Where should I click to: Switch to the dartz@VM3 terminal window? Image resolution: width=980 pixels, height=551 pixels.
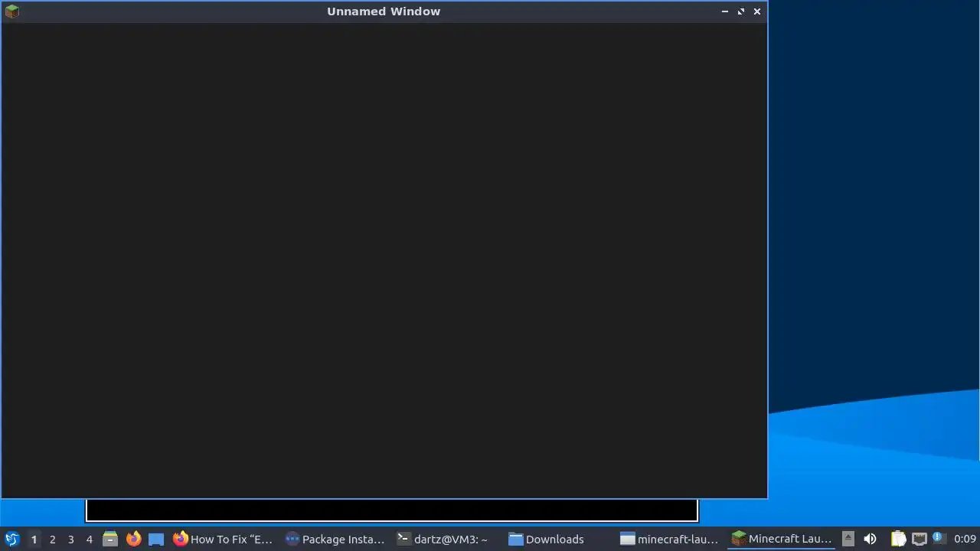click(447, 540)
